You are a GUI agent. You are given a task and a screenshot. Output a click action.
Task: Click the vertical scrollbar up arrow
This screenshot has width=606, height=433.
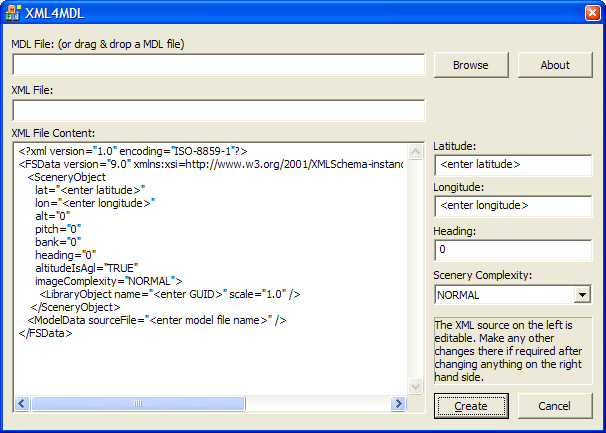(415, 152)
